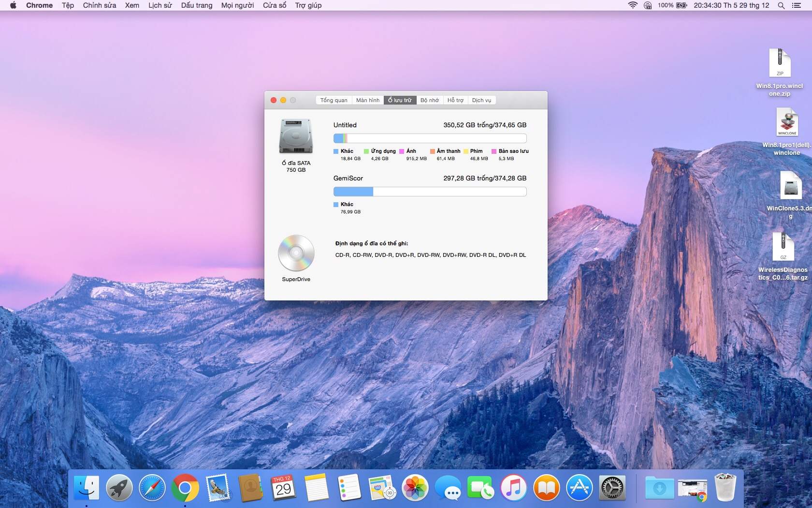Viewport: 812px width, 508px height.
Task: Open the Trash in Dock
Action: coord(725,488)
